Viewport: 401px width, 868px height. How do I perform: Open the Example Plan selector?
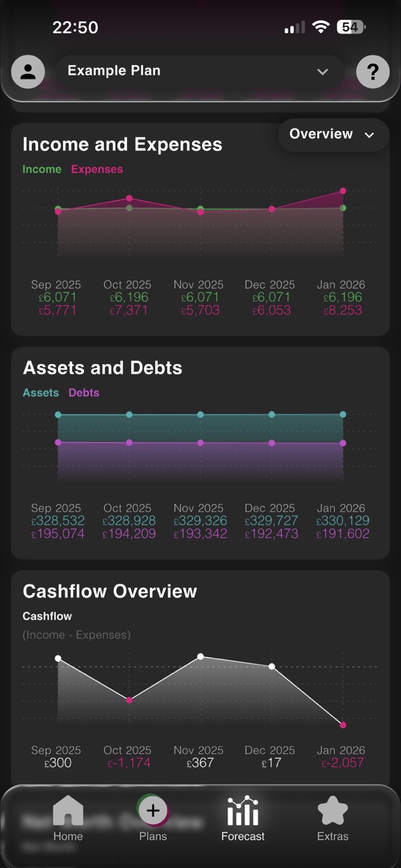[x=201, y=71]
